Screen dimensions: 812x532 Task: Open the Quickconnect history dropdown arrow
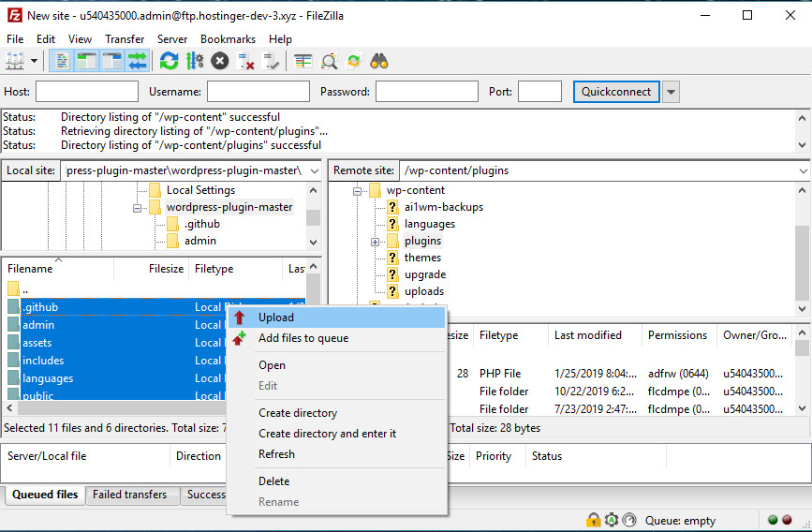pyautogui.click(x=671, y=92)
